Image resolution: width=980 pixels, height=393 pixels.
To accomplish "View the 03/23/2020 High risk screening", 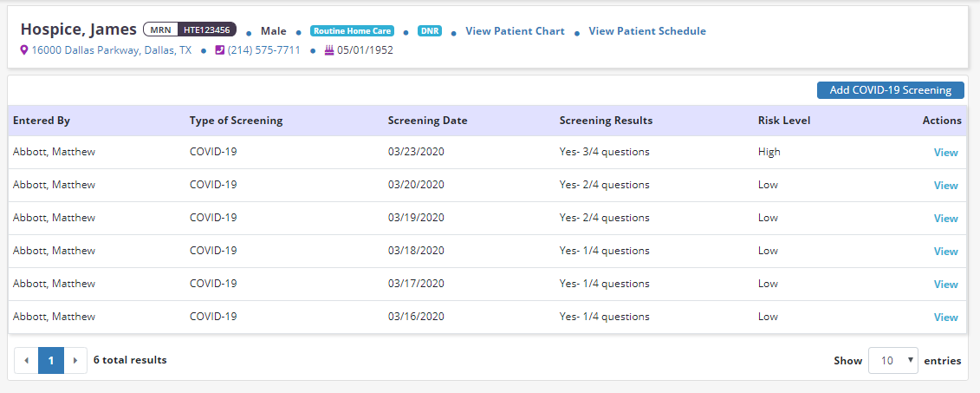I will tap(945, 153).
